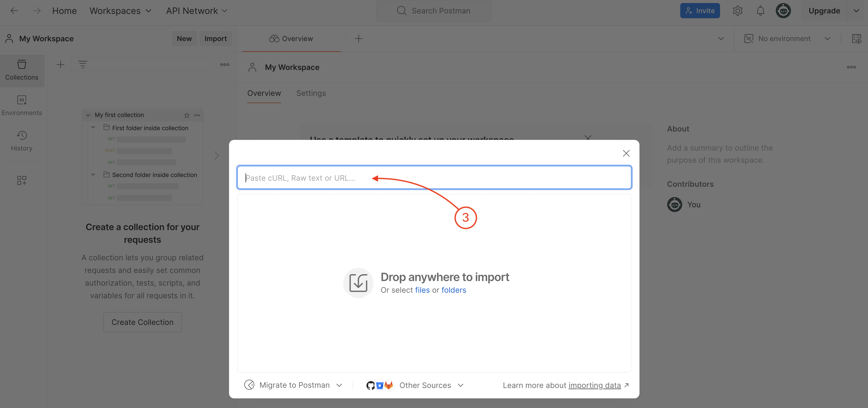Click the Migrate to Postman icon
The width and height of the screenshot is (868, 408).
tap(249, 385)
